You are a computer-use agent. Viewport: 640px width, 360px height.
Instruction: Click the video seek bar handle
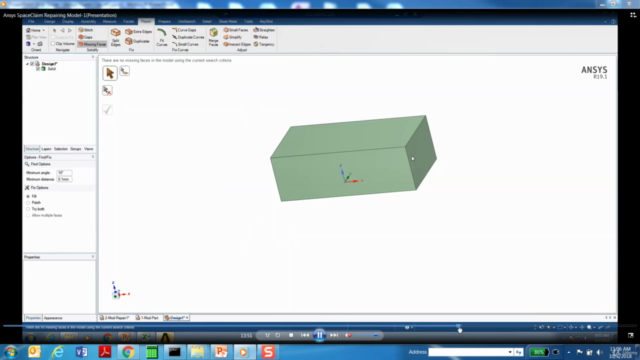[458, 327]
